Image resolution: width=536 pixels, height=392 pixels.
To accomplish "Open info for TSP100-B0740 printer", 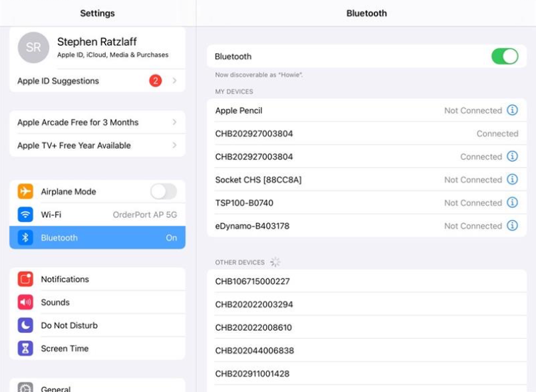I will [512, 203].
